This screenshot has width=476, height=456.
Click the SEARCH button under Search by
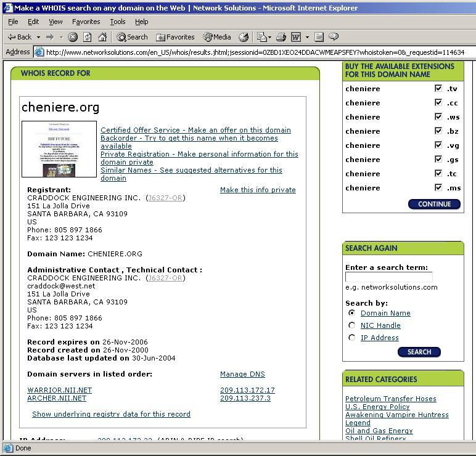[419, 352]
